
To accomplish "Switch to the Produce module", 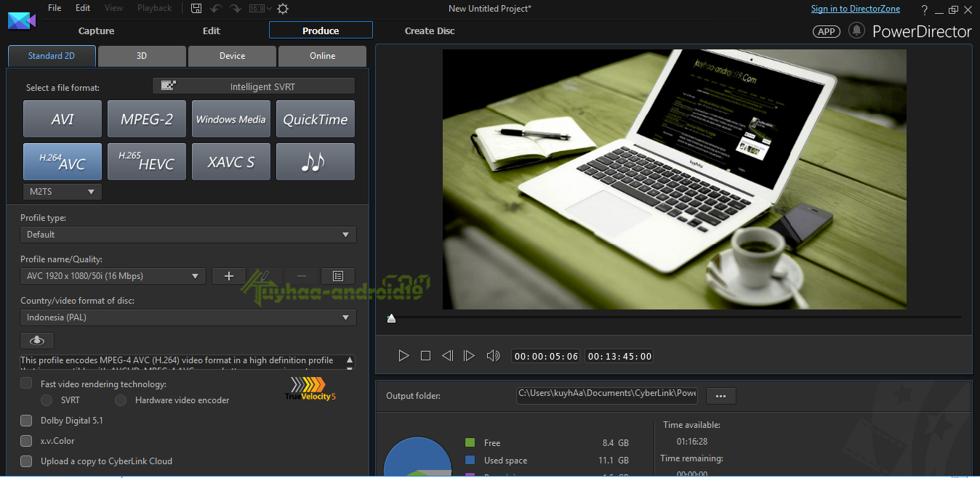I will (321, 31).
